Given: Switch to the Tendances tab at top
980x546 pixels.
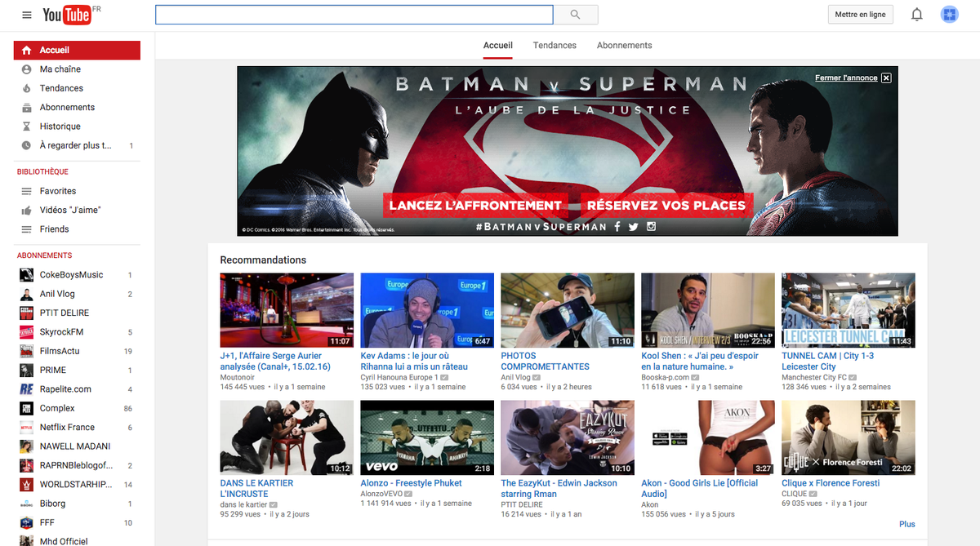Looking at the screenshot, I should 555,46.
